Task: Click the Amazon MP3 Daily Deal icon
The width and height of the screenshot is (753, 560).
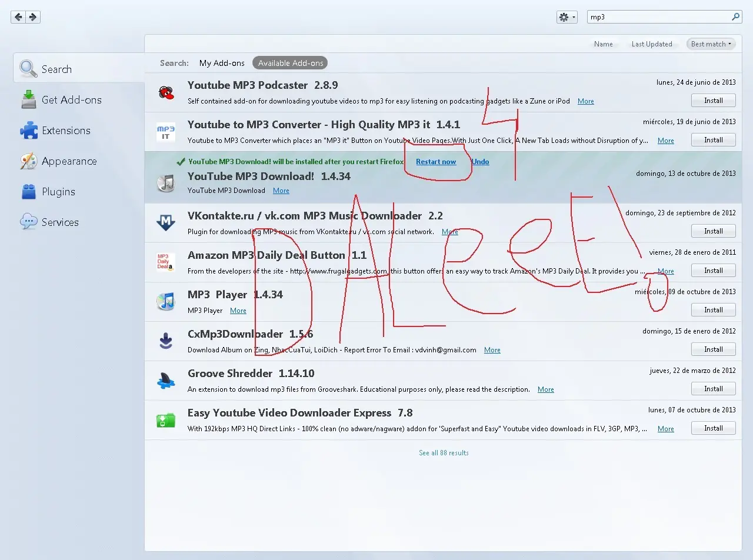Action: (166, 262)
